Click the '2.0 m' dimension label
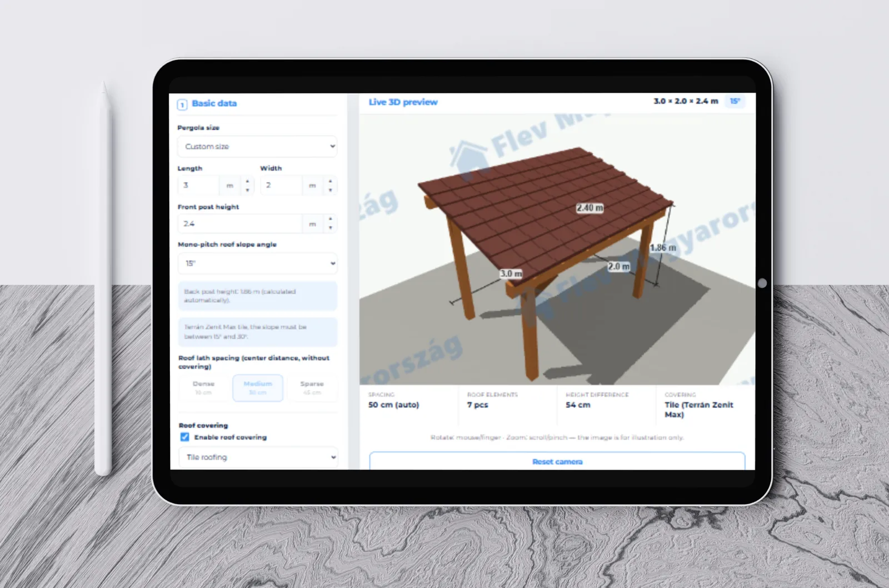 [618, 266]
